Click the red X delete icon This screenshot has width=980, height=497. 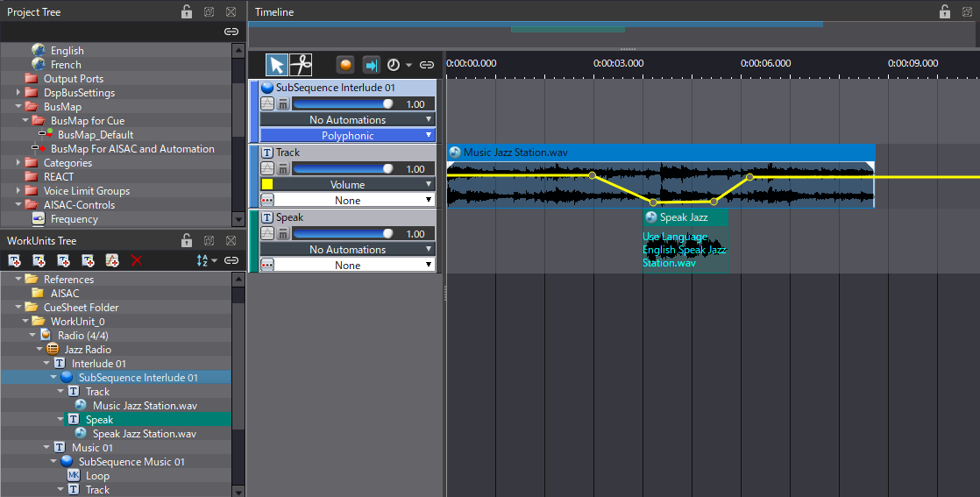[136, 260]
